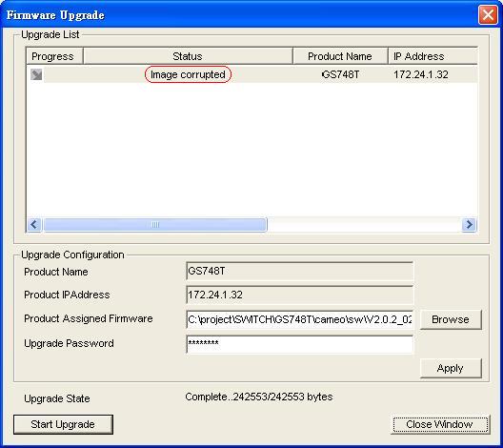
Task: Click the right scroll arrow of the upgrade list
Action: [x=470, y=225]
